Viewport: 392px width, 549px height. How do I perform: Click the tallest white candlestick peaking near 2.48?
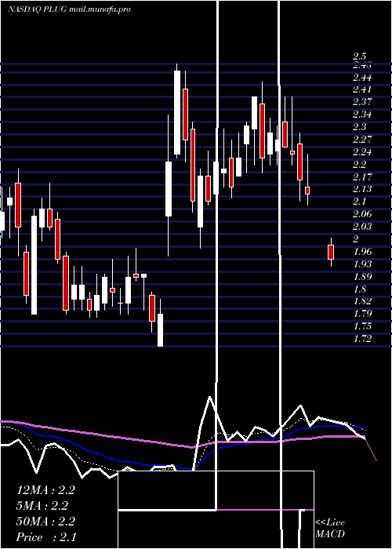(177, 112)
